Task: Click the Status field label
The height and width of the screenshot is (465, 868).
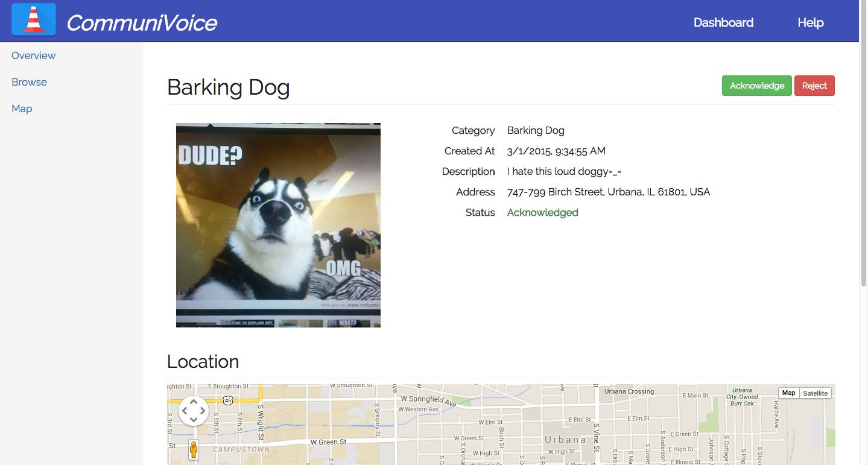Action: point(480,212)
